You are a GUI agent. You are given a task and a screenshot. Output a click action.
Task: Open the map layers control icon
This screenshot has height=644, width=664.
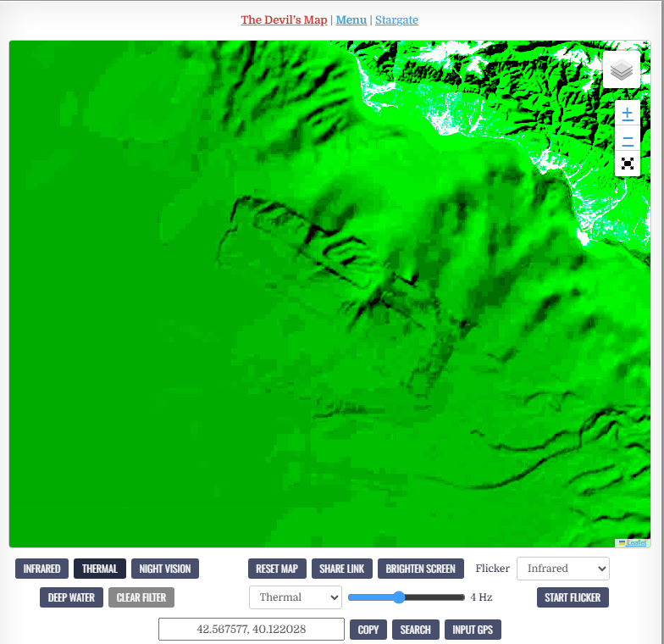click(x=622, y=70)
